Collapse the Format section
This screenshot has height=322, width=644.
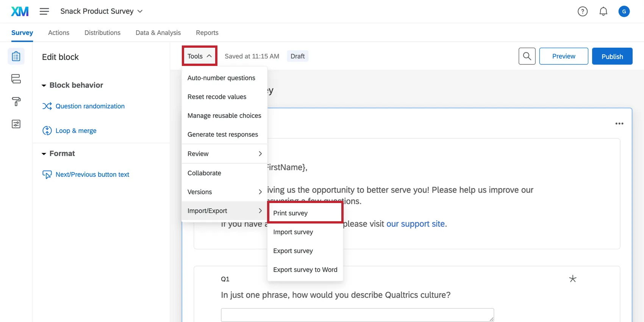[44, 154]
